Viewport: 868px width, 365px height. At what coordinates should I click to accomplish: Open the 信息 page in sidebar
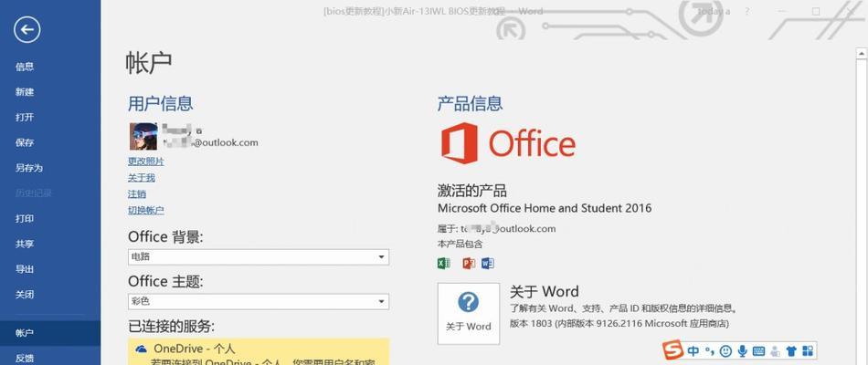tap(25, 67)
